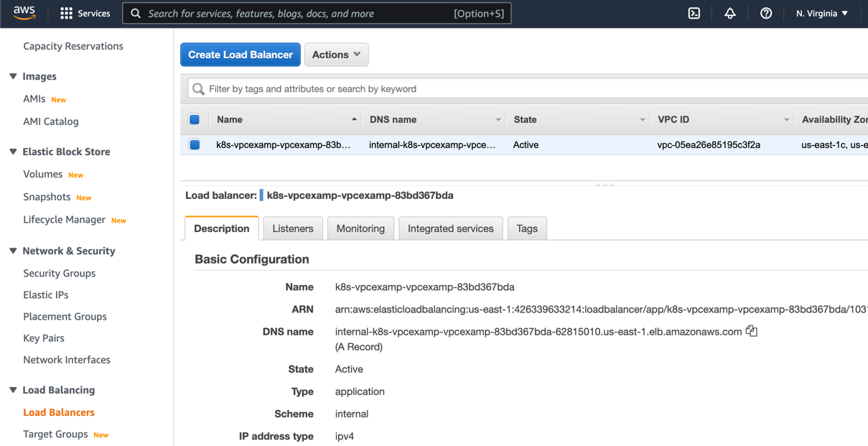Open Placement Groups in sidebar
868x446 pixels.
point(65,316)
